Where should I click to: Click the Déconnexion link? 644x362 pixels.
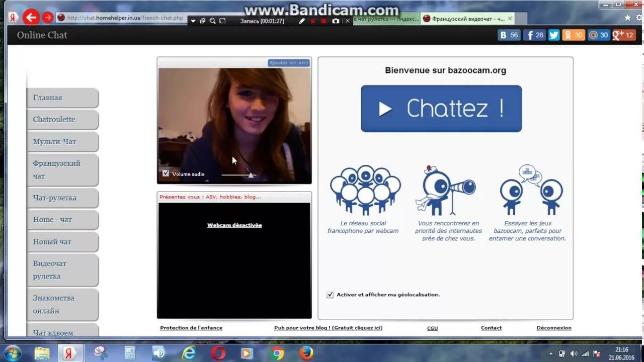click(554, 328)
